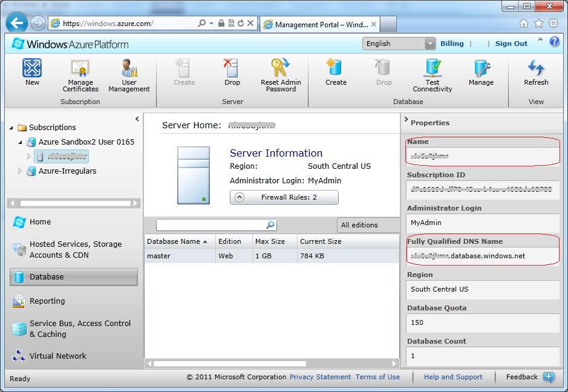The image size is (568, 392).
Task: Open browser favorites star
Action: click(x=538, y=24)
